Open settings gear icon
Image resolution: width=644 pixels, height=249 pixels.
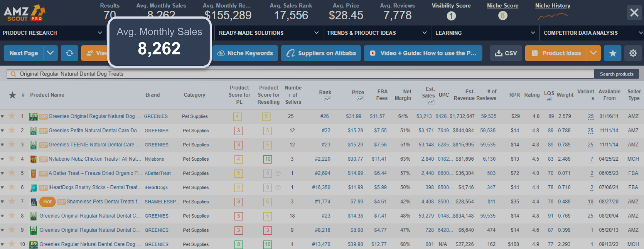click(x=633, y=53)
